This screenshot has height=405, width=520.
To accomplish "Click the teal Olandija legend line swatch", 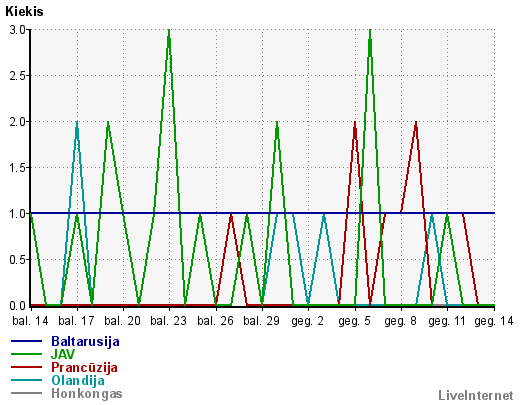I will (26, 380).
